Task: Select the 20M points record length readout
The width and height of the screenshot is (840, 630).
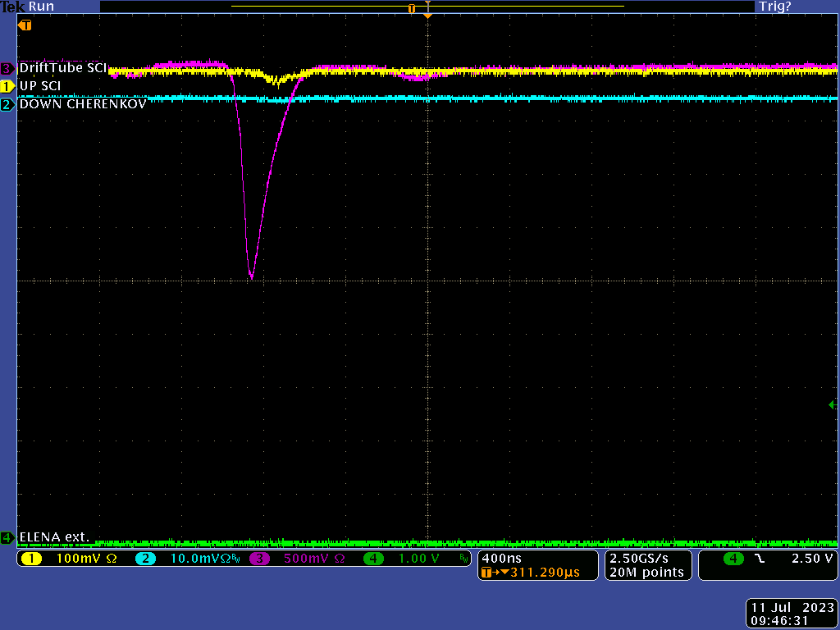Action: 646,573
